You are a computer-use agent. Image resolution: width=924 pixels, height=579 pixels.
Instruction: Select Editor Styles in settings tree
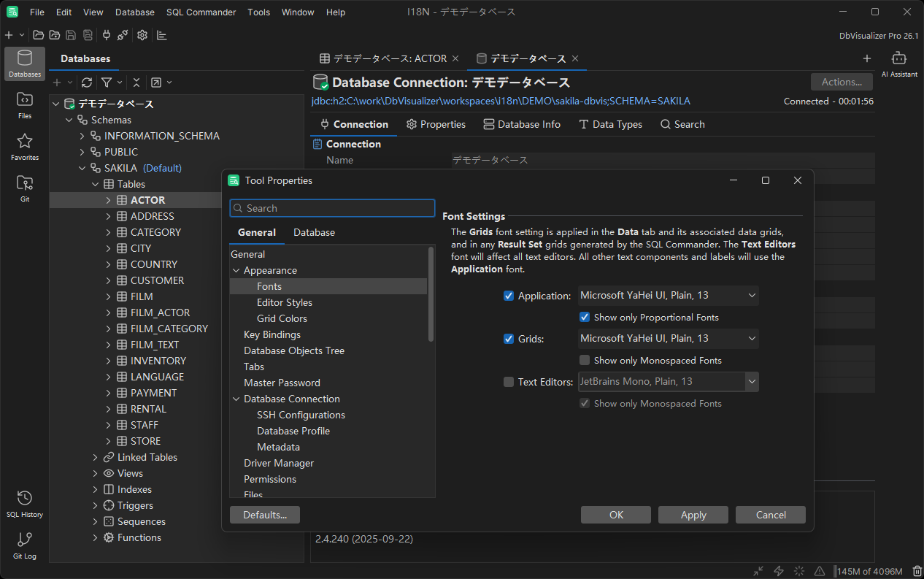tap(285, 302)
